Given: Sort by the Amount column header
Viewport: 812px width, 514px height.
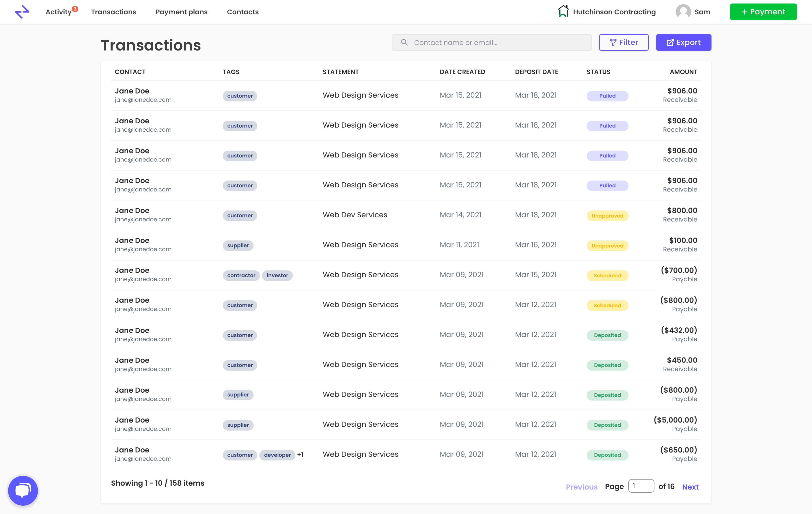Looking at the screenshot, I should [683, 72].
